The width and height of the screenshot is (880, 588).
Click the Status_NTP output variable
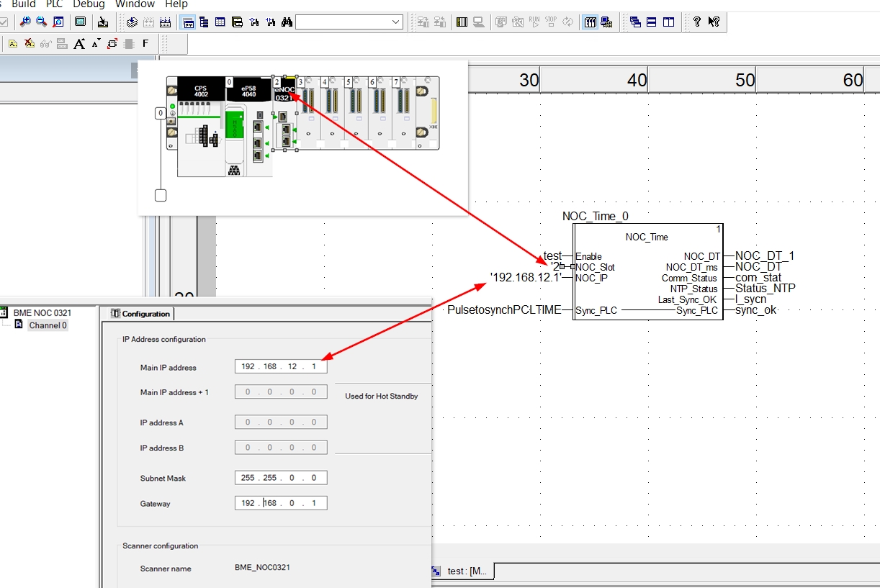765,288
